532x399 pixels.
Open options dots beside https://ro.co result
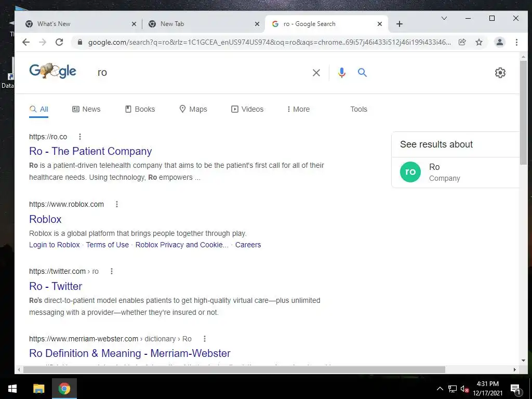coord(79,137)
